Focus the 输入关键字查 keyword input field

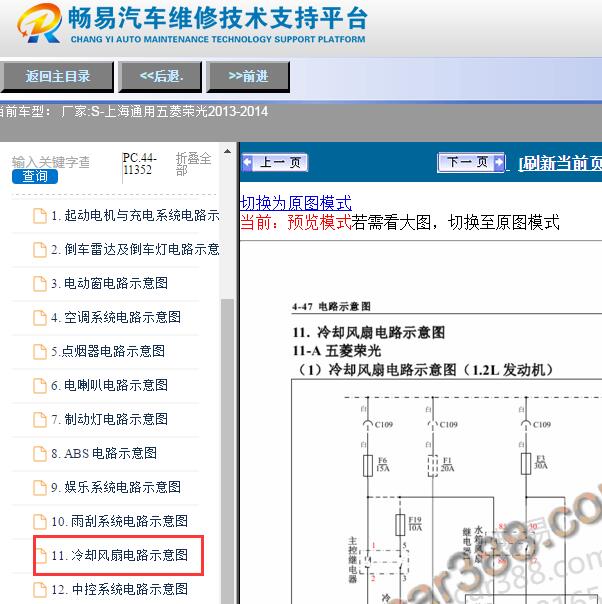[51, 162]
